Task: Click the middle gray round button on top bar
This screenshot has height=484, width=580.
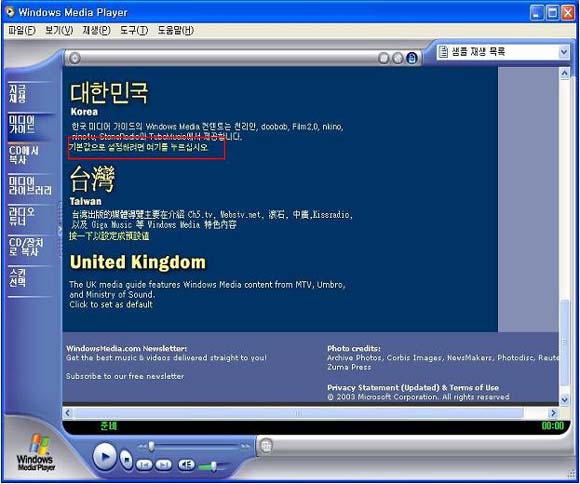Action: coord(398,58)
